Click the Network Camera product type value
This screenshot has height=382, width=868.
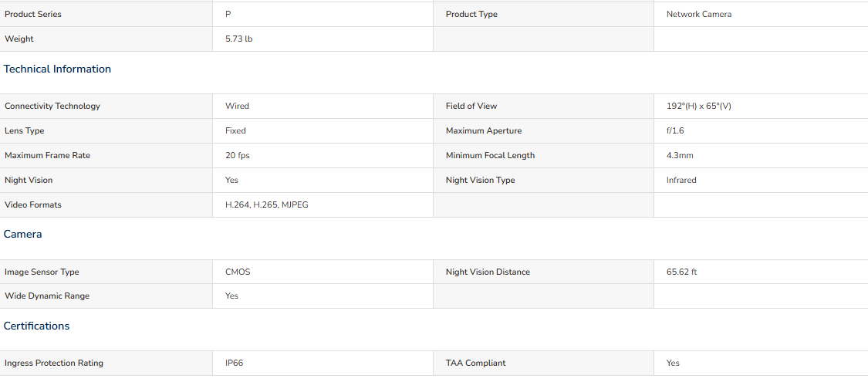point(698,15)
